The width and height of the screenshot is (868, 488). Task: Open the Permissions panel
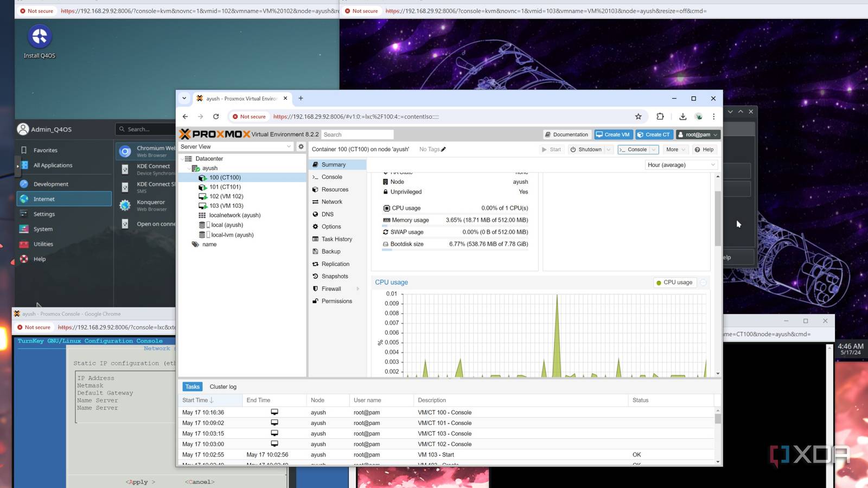click(x=337, y=301)
